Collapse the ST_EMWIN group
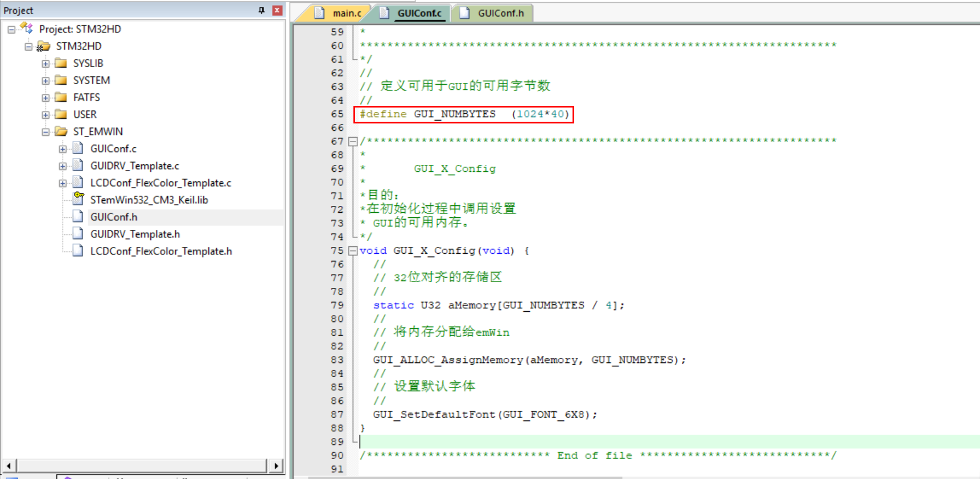The image size is (980, 479). click(x=46, y=132)
